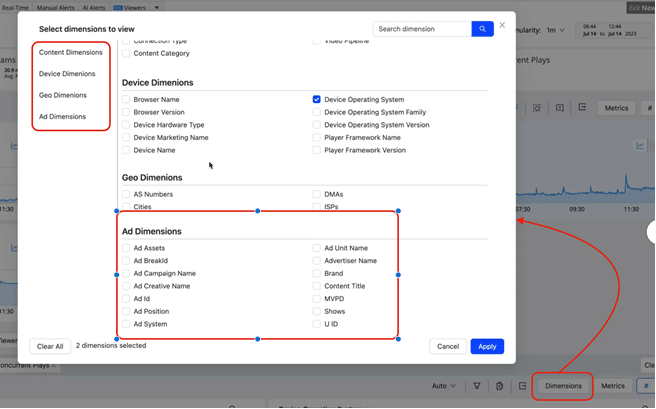Screen dimensions: 656x409
Task: Click the Exit New button
Action: [641, 8]
